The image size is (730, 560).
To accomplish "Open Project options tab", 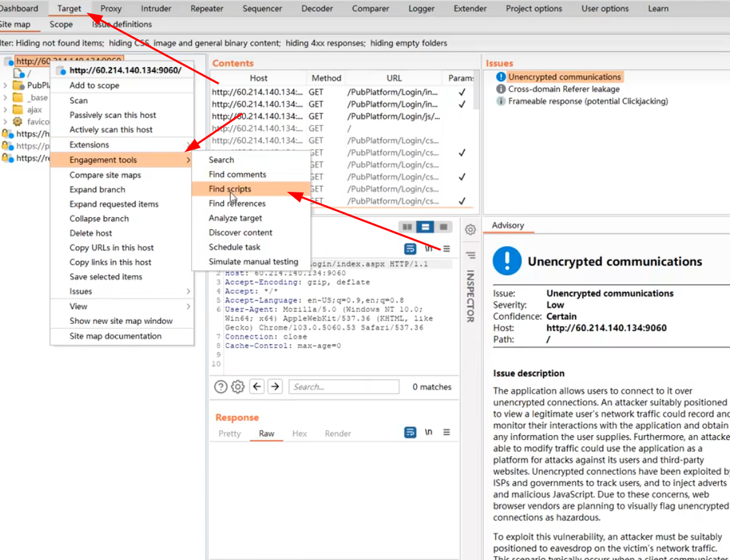I will click(x=534, y=9).
